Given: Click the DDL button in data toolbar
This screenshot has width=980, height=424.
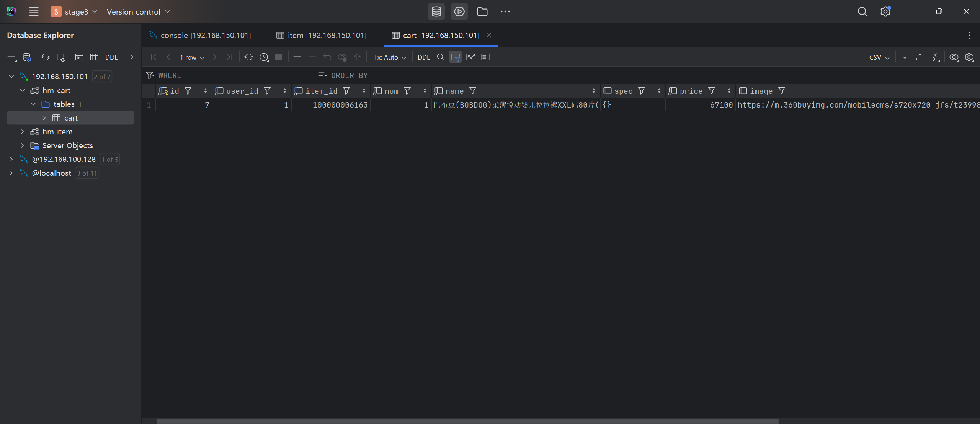Looking at the screenshot, I should coord(423,57).
